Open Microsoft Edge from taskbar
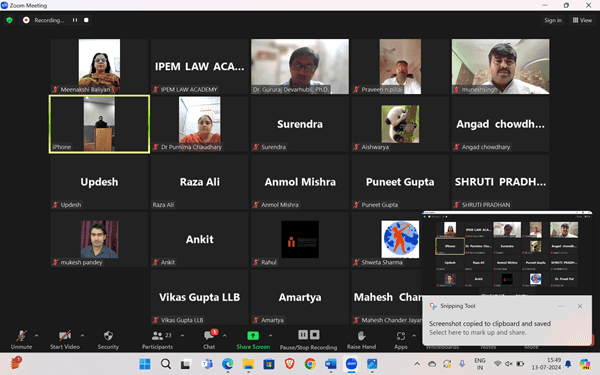 (228, 364)
